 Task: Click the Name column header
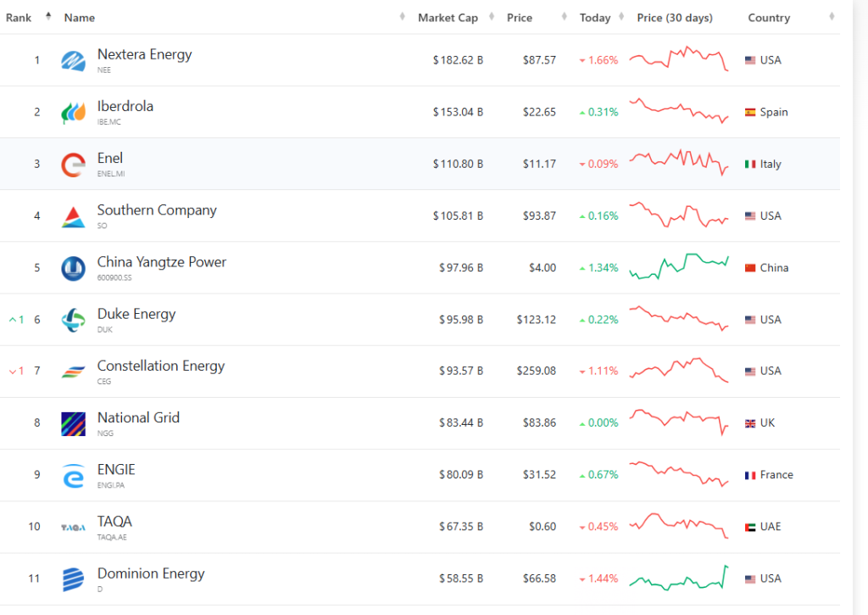coord(79,18)
